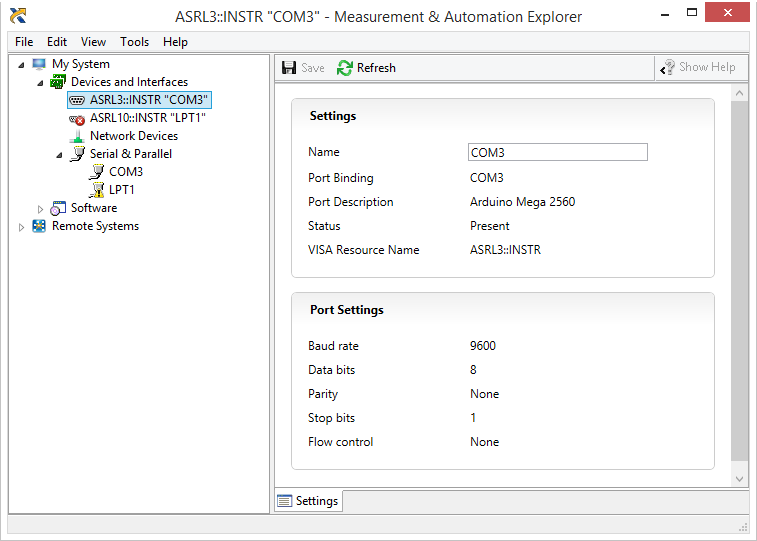Click the Settings tab list icon

pos(284,501)
